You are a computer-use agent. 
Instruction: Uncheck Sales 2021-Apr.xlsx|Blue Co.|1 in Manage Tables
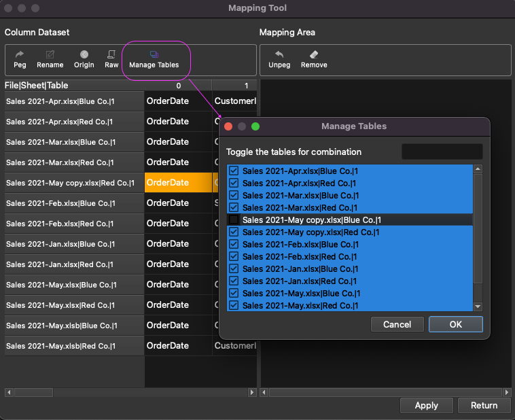234,171
